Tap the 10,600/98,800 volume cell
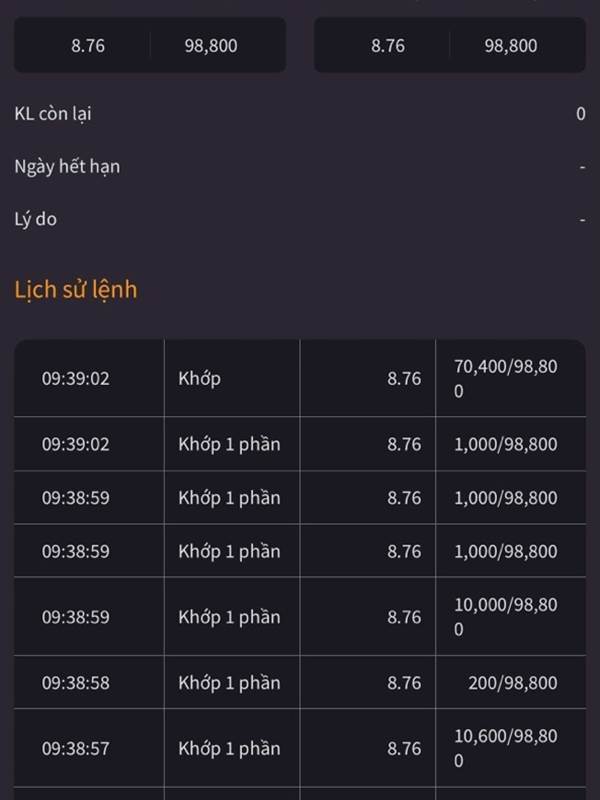This screenshot has height=800, width=600. [x=506, y=748]
